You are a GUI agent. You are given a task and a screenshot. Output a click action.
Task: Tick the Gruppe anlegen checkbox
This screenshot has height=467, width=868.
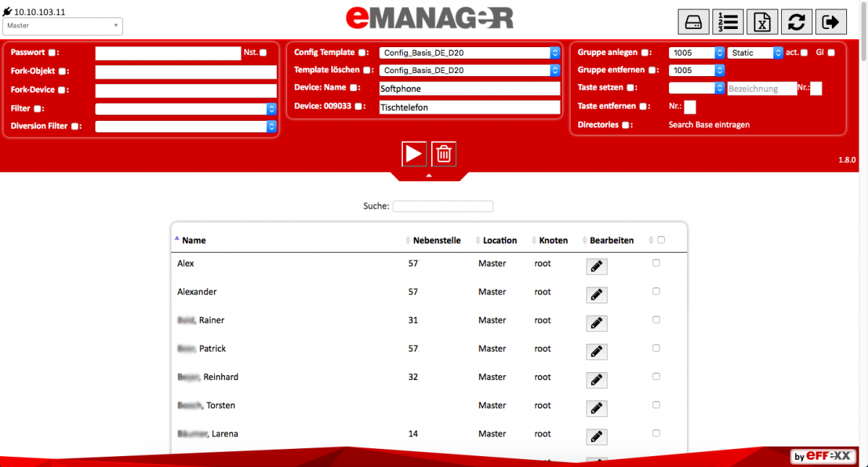(x=644, y=53)
